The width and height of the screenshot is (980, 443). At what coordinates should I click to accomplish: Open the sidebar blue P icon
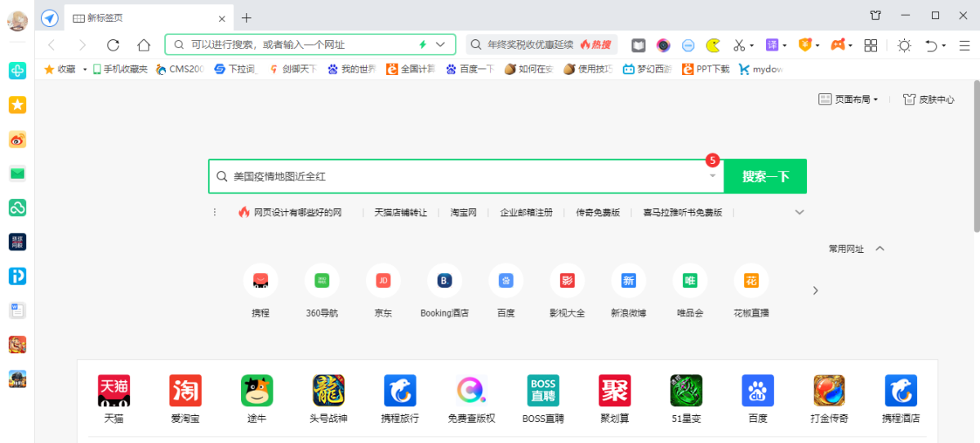click(17, 276)
